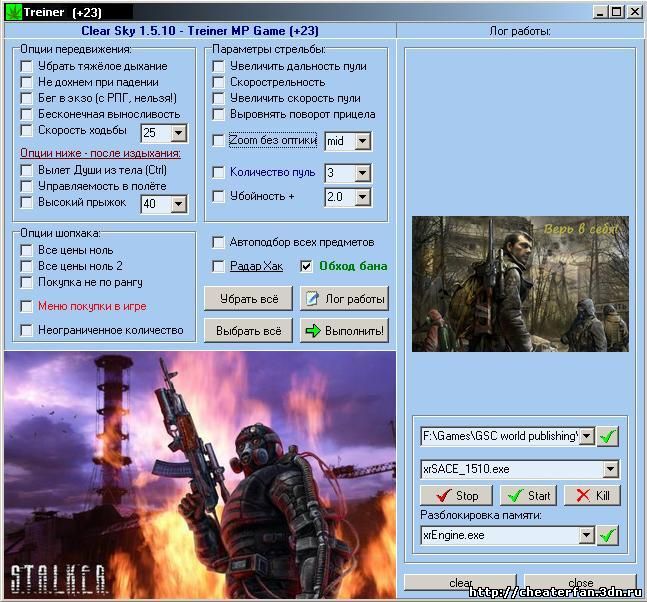The image size is (647, 602).
Task: Click the green leaf icon in the title bar
Action: click(13, 12)
